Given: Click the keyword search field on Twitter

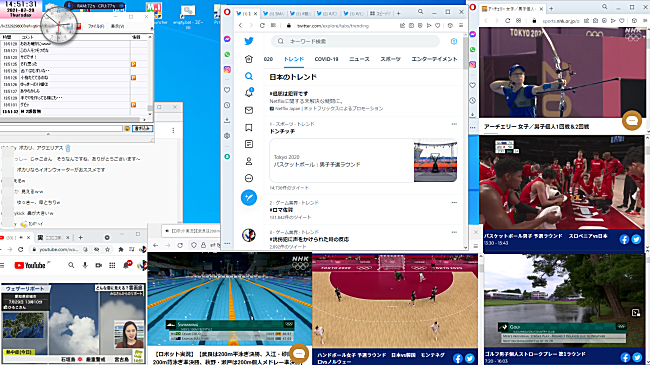Looking at the screenshot, I should click(x=355, y=41).
